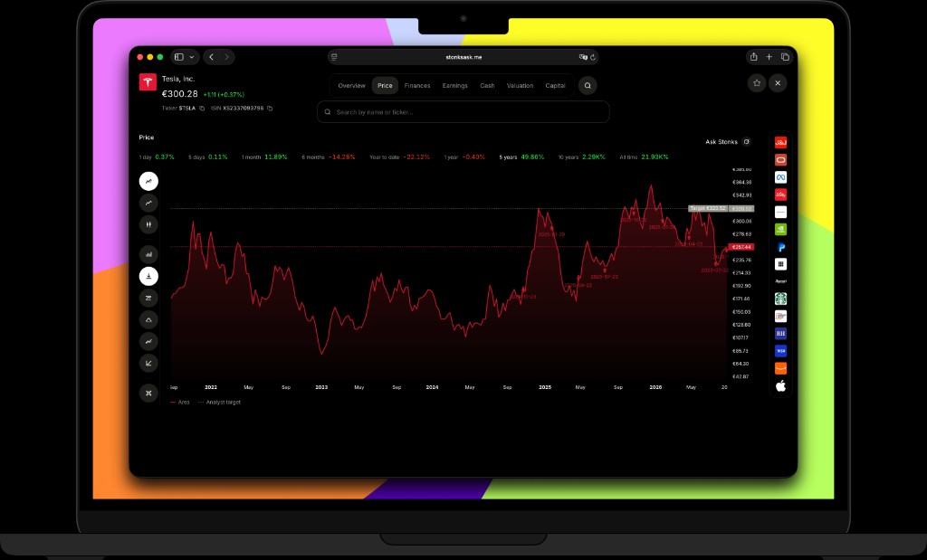This screenshot has height=560, width=927.
Task: Toggle the Area legend entry
Action: (x=180, y=403)
